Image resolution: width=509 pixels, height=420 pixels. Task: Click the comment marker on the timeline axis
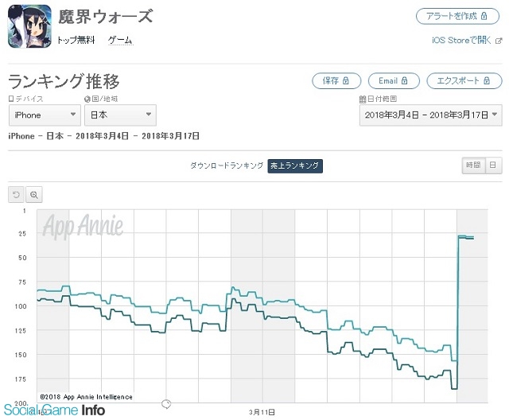click(x=166, y=404)
